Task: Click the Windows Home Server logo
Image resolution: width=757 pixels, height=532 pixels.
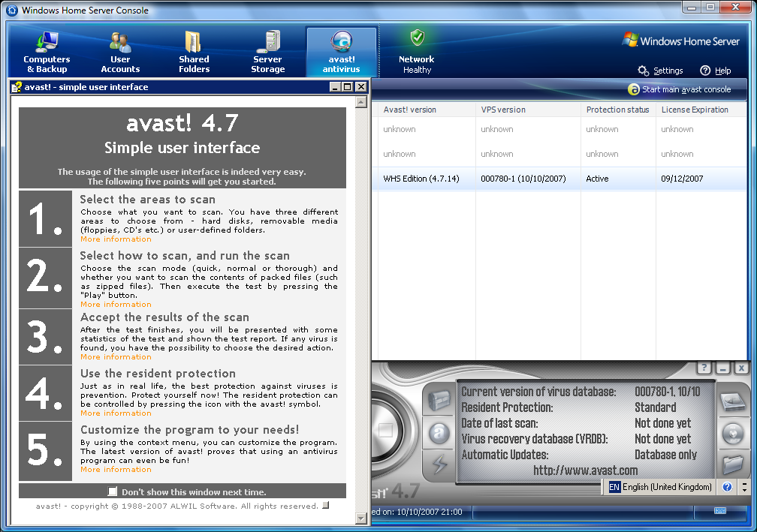Action: [681, 41]
